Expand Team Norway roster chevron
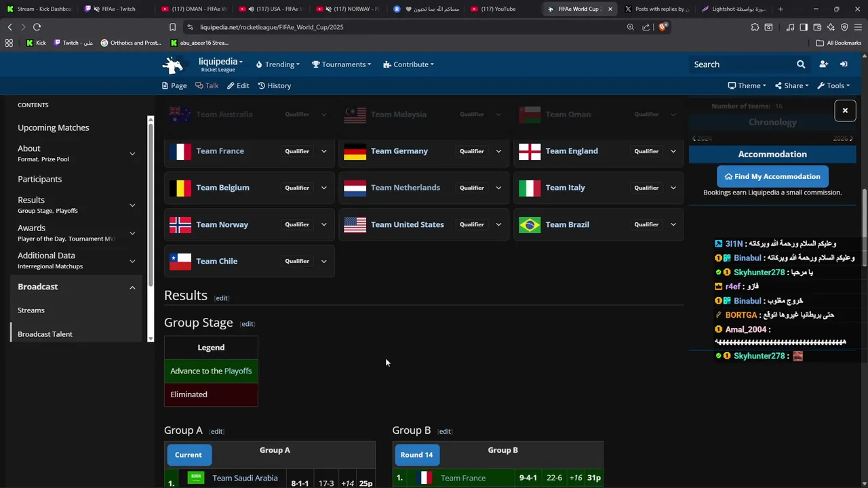This screenshot has width=868, height=488. click(x=323, y=224)
